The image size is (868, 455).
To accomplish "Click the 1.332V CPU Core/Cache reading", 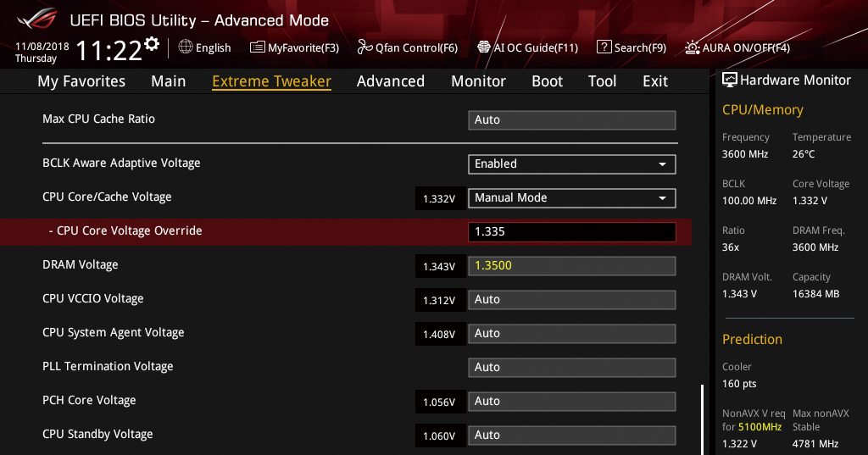I will point(440,199).
